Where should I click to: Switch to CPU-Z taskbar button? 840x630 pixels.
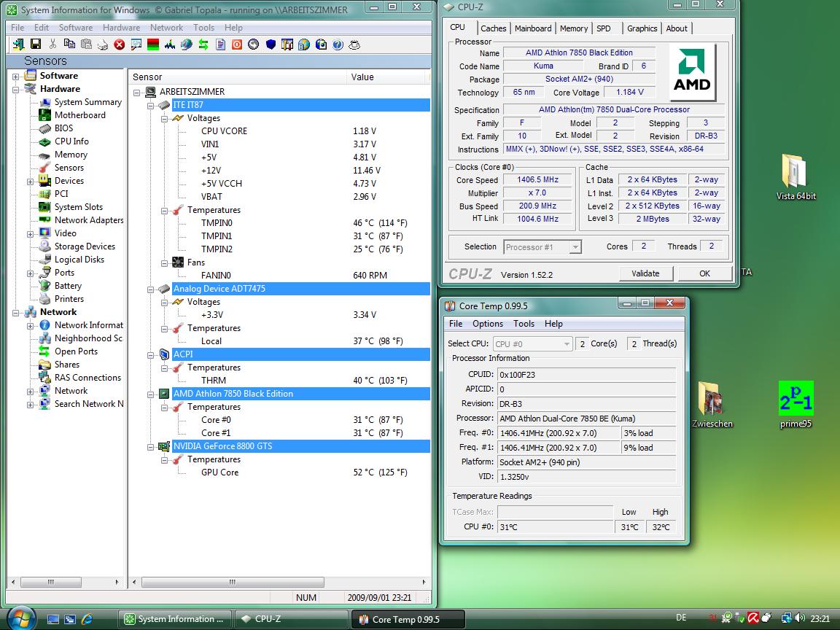[x=291, y=619]
